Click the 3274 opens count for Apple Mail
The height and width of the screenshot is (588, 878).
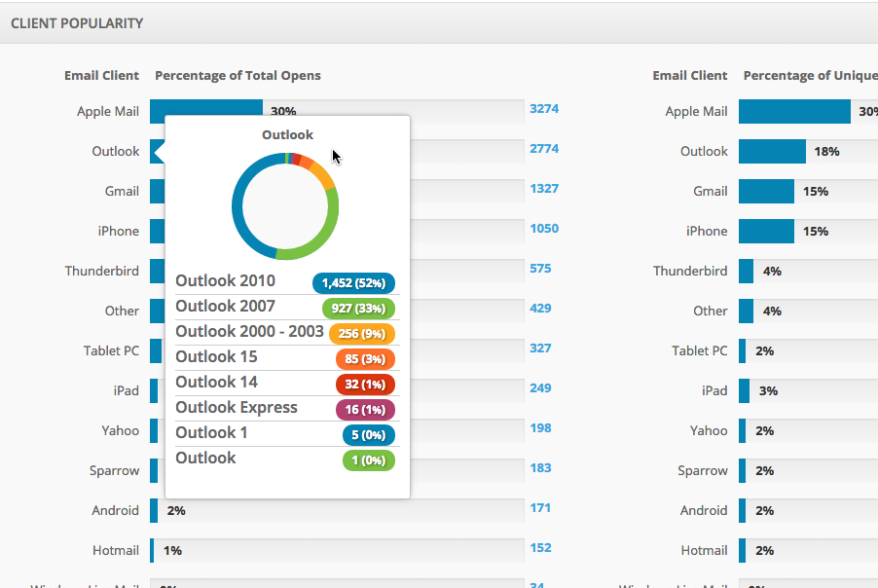(544, 109)
